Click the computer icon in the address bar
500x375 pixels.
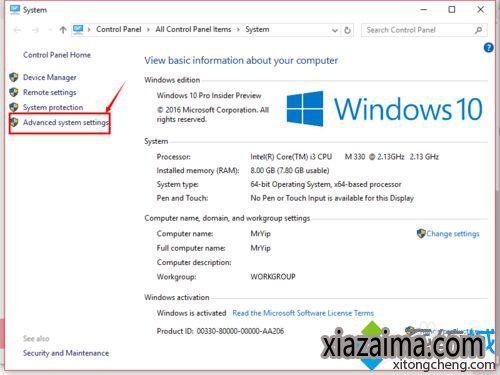coord(78,29)
